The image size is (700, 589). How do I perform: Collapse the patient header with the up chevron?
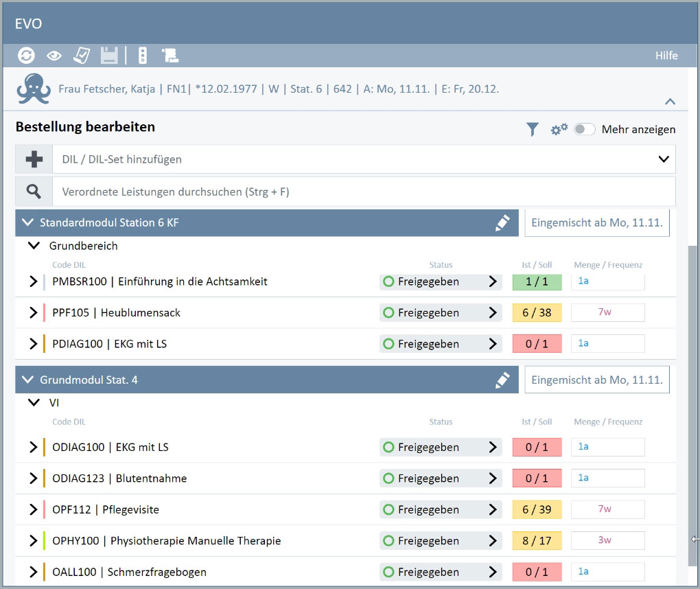tap(670, 102)
